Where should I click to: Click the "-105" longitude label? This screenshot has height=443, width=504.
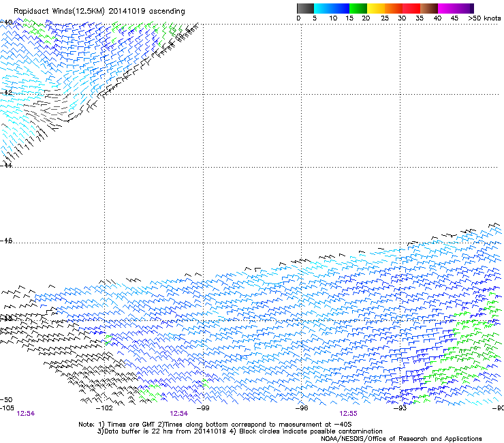tap(7, 408)
